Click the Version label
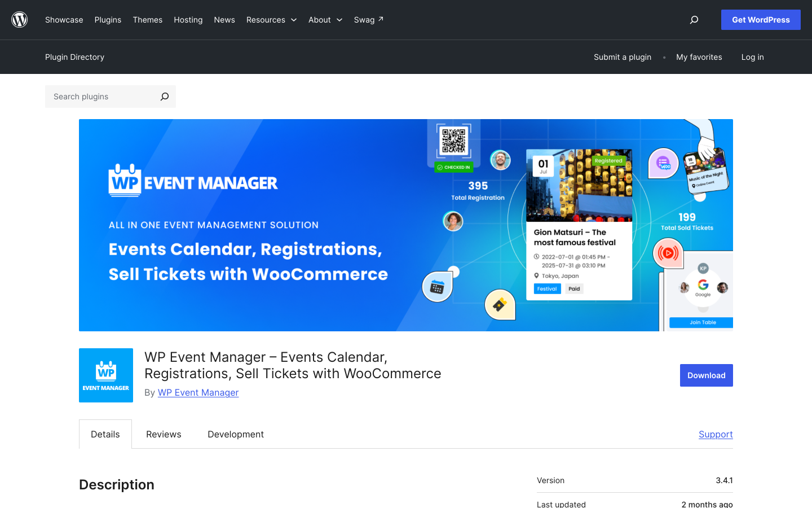 550,480
